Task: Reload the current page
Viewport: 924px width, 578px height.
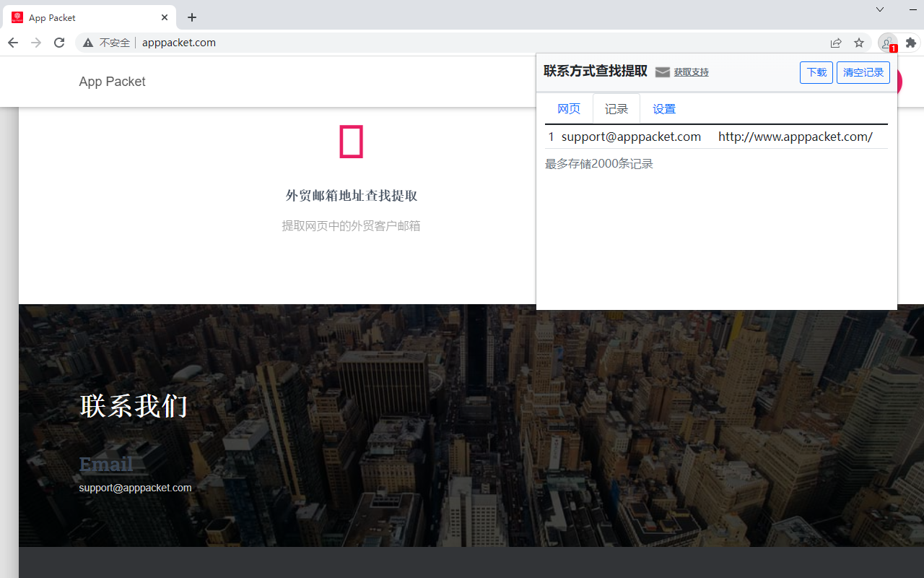Action: [x=58, y=43]
